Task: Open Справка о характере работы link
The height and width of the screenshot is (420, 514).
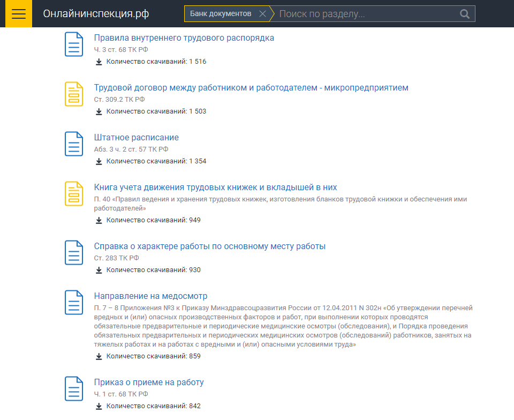Action: (209, 246)
